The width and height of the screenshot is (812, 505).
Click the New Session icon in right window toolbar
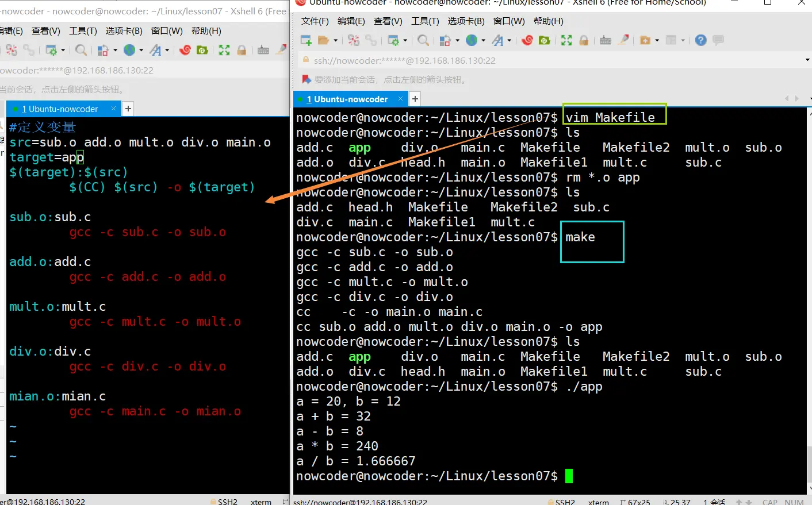306,40
